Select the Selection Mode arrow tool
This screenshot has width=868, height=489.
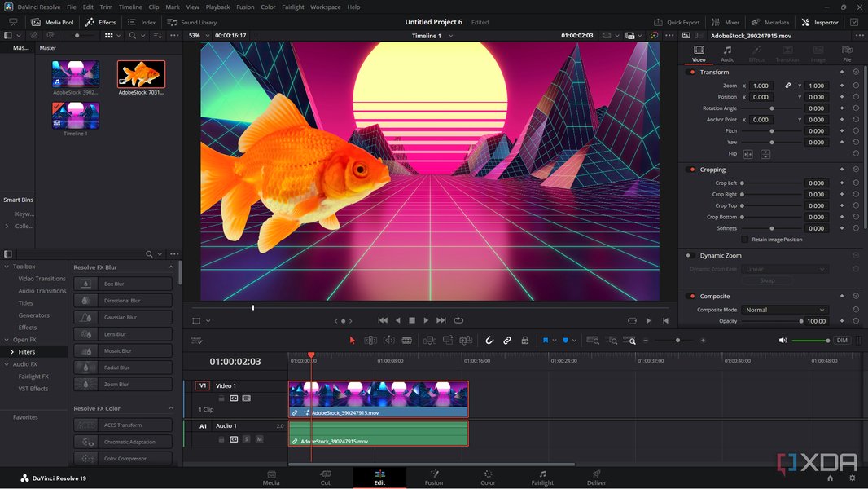pyautogui.click(x=352, y=340)
